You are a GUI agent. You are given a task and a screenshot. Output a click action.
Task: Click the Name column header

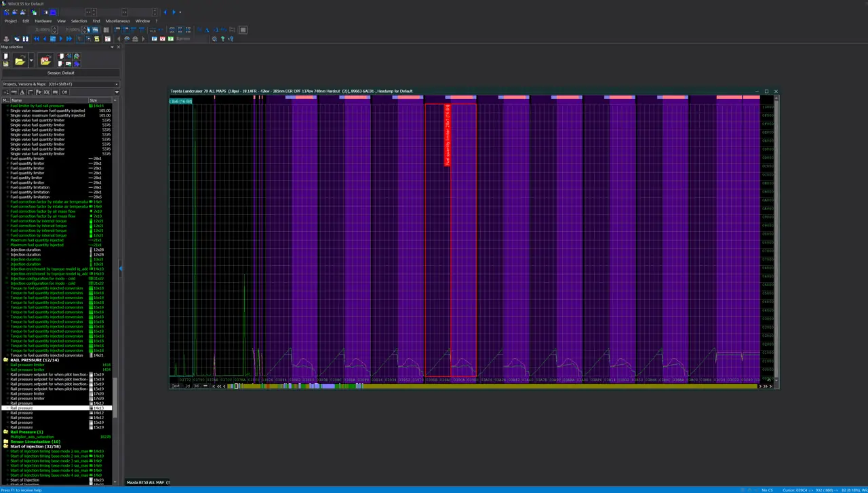tap(49, 100)
